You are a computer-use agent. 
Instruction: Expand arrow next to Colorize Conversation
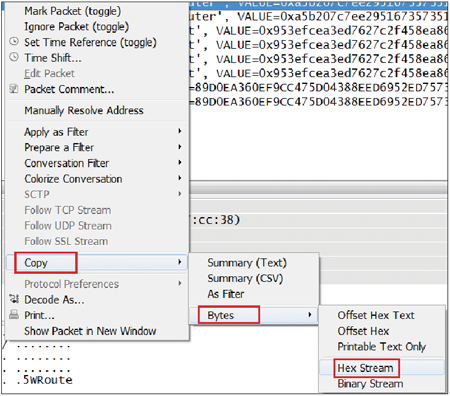[180, 178]
